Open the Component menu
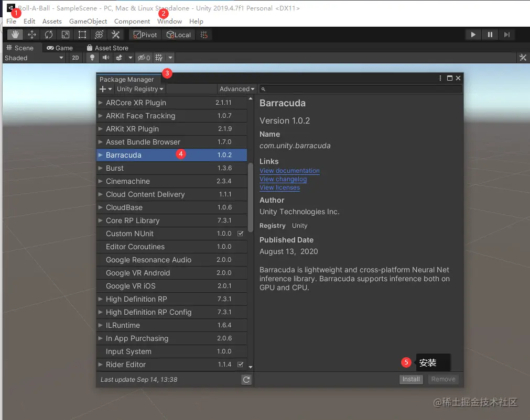Viewport: 530px width, 420px height. coord(132,21)
